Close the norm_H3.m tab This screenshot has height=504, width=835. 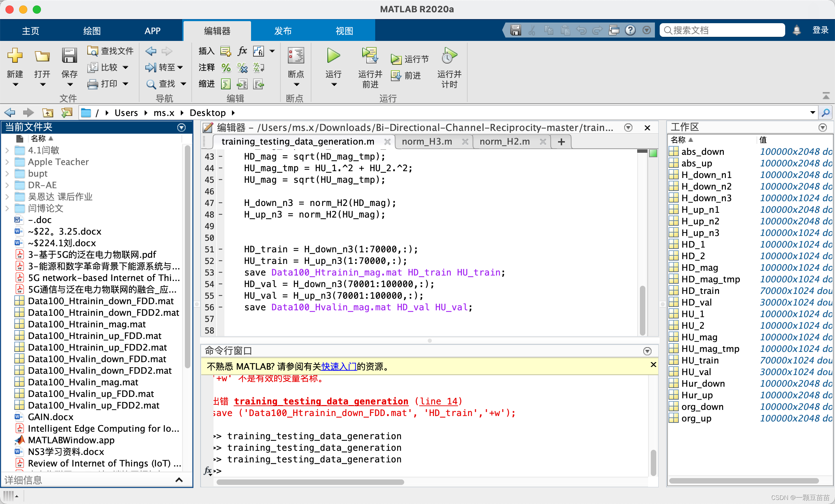465,142
